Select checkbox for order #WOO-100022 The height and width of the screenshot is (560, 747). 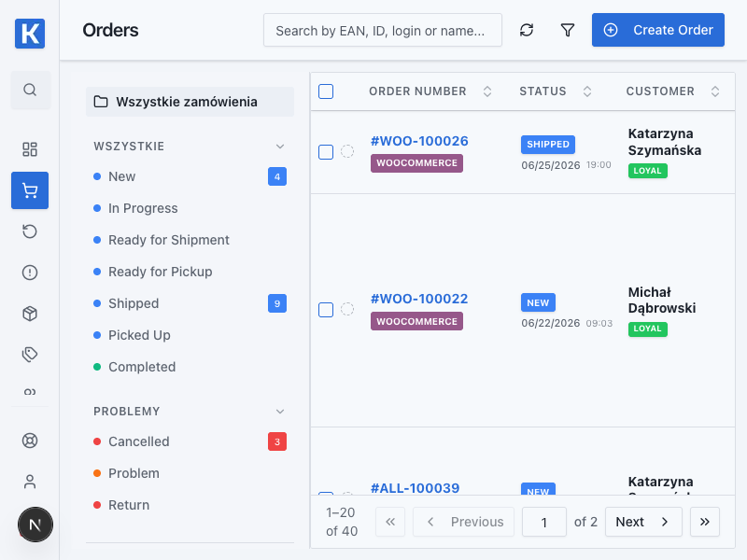pyautogui.click(x=326, y=310)
